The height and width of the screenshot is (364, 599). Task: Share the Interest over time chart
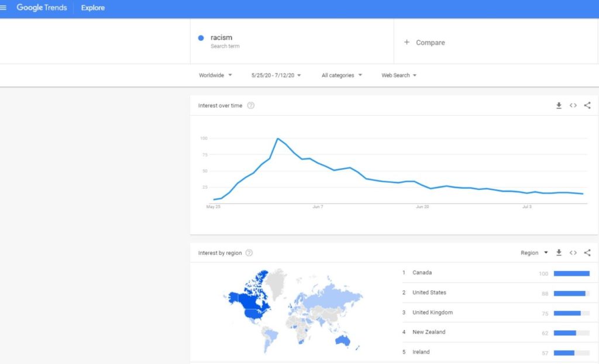[x=587, y=106]
